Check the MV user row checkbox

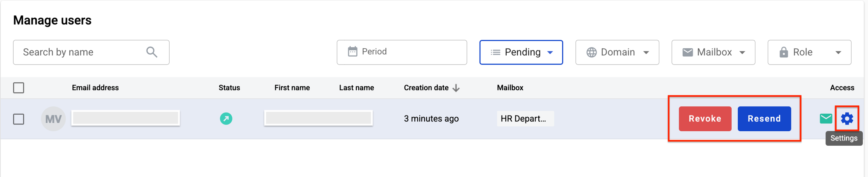click(19, 119)
